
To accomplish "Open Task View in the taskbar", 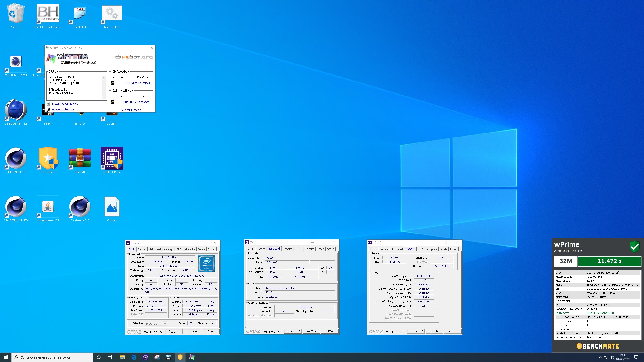I will click(110, 357).
